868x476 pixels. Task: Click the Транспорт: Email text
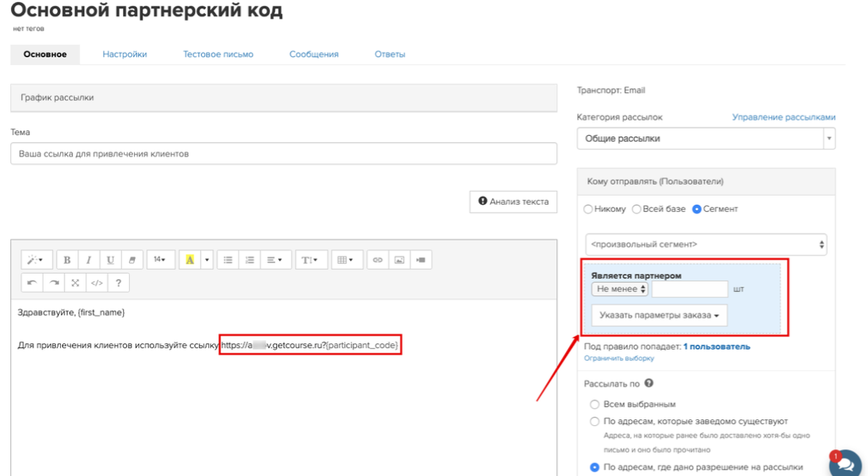(x=611, y=90)
